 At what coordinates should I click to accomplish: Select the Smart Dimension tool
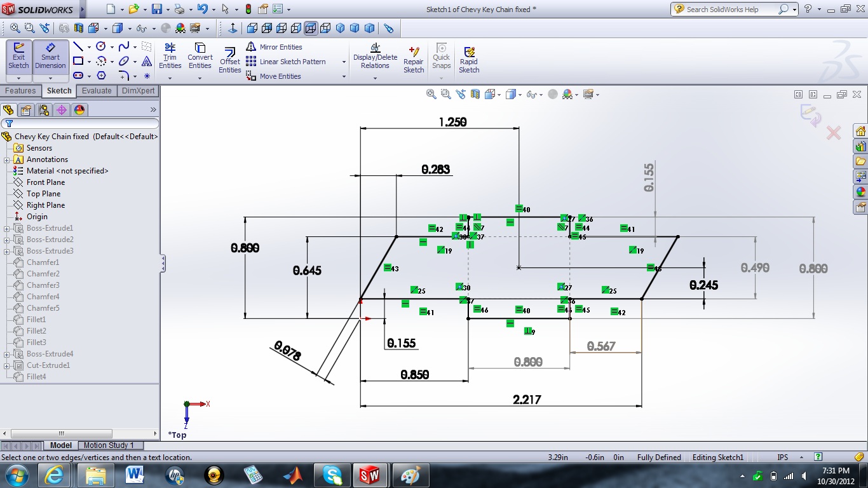[x=50, y=57]
